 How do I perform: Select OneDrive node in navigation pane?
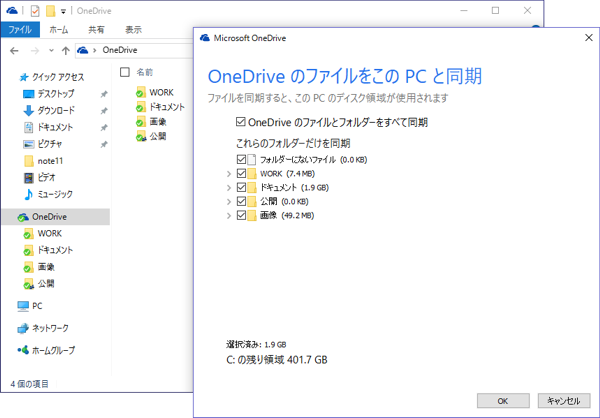[56, 217]
